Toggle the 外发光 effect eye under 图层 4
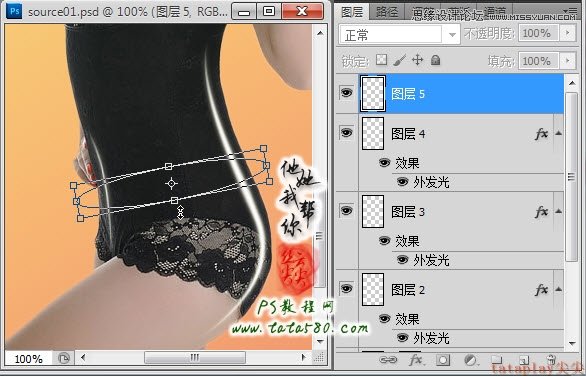 pyautogui.click(x=402, y=182)
